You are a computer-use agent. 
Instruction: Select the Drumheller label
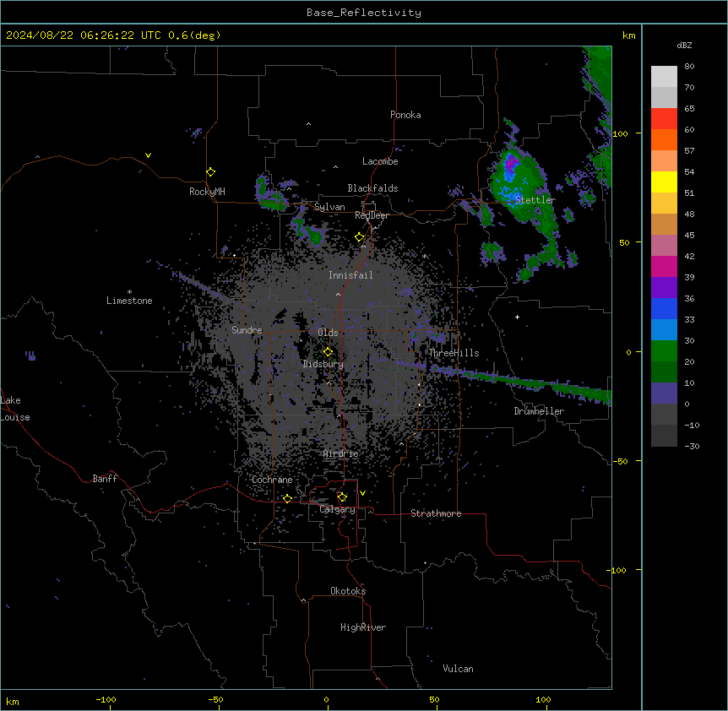click(x=539, y=411)
